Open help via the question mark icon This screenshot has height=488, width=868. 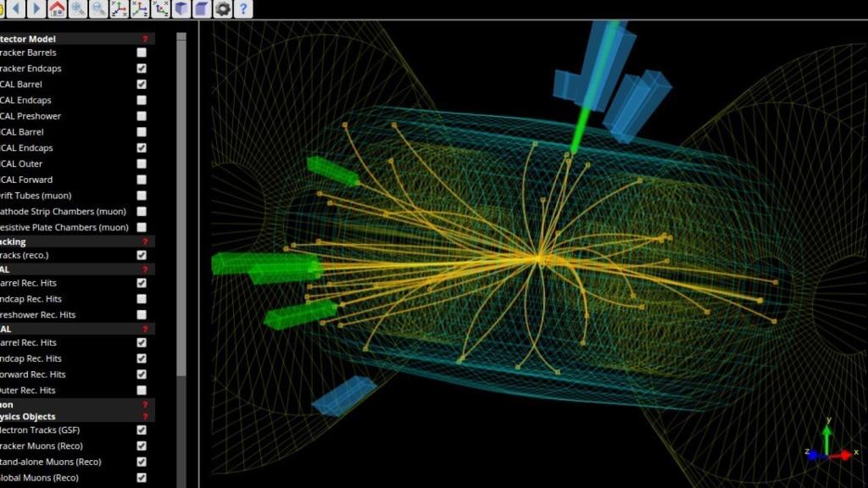tap(243, 9)
